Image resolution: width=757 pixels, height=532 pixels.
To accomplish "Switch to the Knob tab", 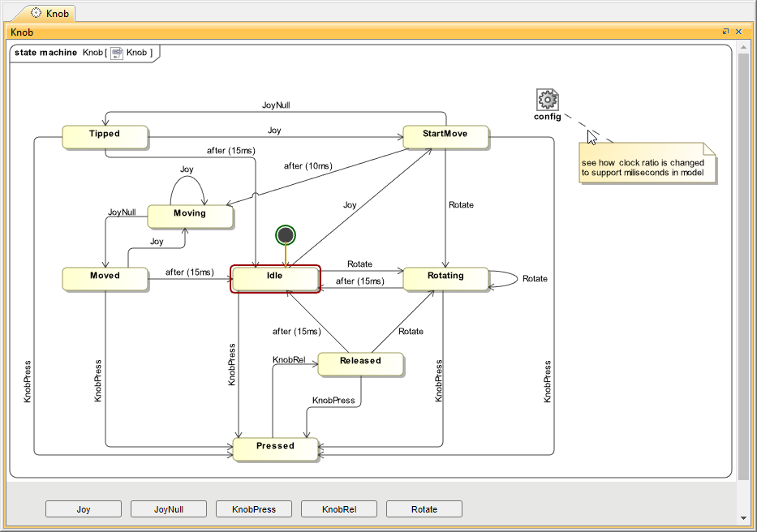I will point(51,13).
